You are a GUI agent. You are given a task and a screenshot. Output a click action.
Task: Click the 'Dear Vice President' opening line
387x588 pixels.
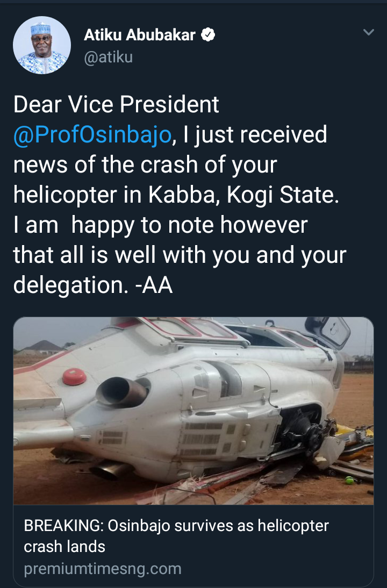[x=116, y=104]
